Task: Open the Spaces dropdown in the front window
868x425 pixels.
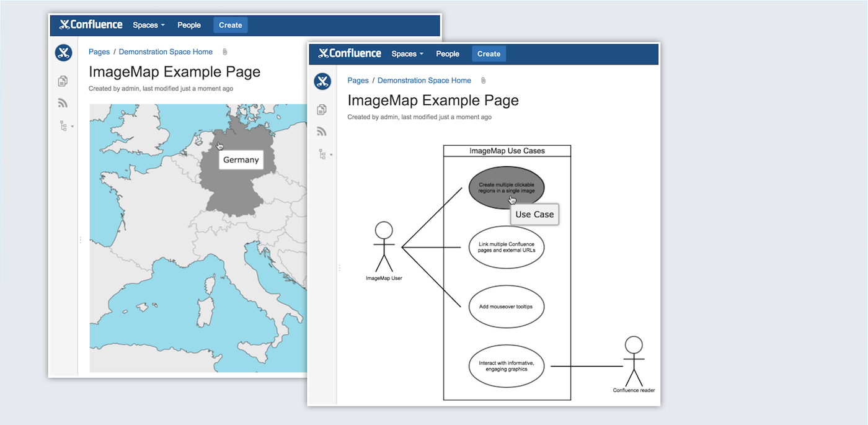Action: click(x=407, y=54)
